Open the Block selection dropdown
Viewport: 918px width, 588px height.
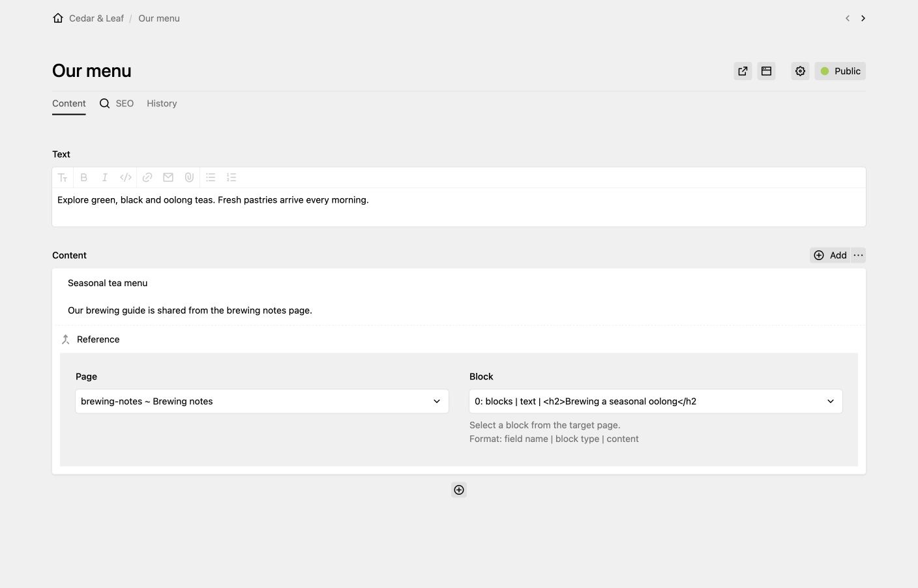[656, 402]
